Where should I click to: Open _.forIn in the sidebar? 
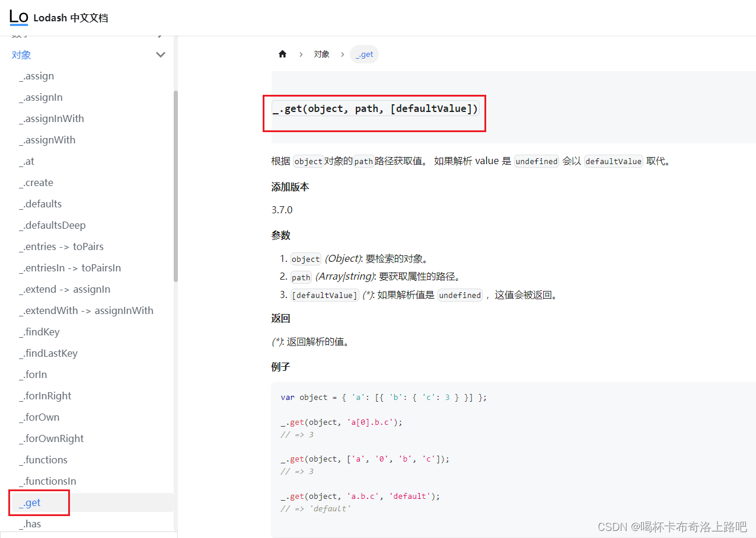[x=33, y=374]
